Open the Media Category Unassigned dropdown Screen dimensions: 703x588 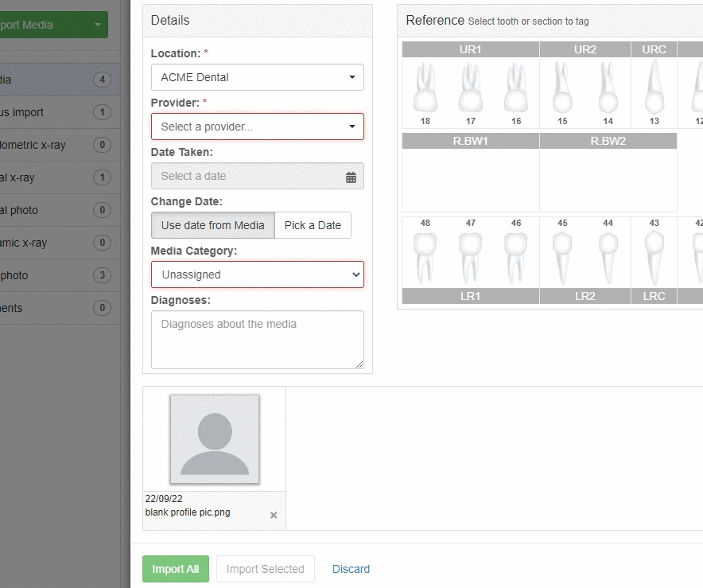pos(258,275)
